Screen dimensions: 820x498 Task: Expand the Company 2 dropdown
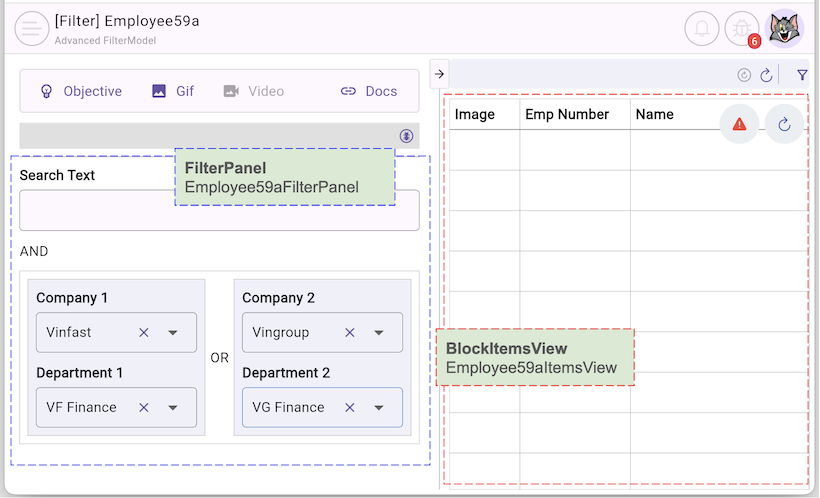pyautogui.click(x=378, y=333)
